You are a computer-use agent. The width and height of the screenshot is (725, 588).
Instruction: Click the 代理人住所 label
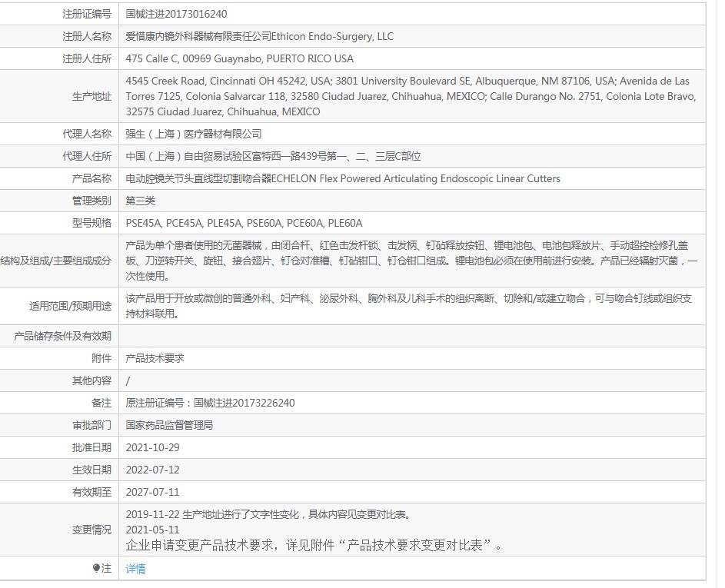87,156
